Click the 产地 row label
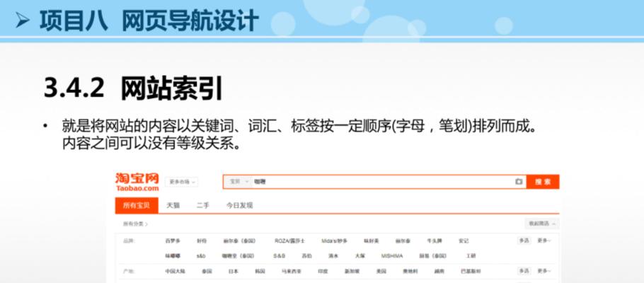The width and height of the screenshot is (644, 283). click(x=129, y=272)
